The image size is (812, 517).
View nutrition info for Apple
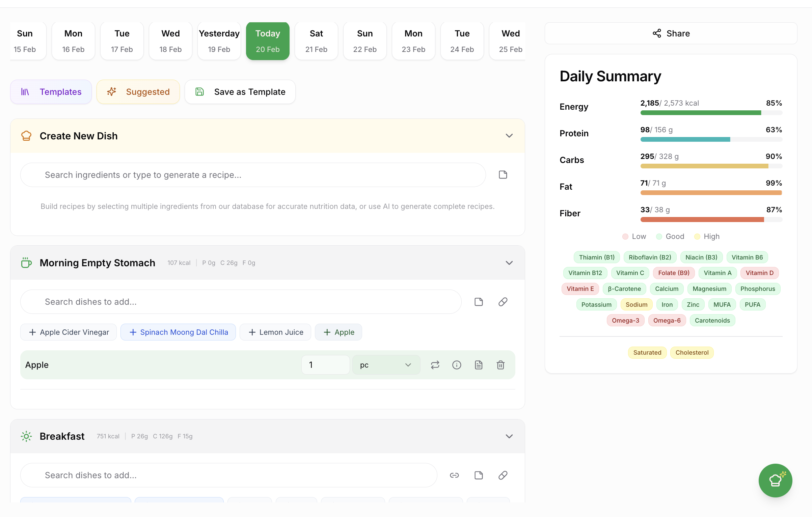(457, 365)
